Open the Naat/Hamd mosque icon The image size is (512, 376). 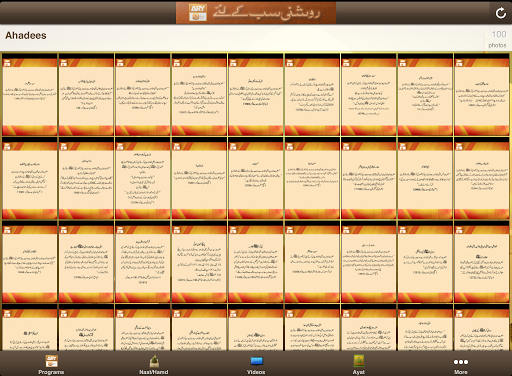[154, 361]
